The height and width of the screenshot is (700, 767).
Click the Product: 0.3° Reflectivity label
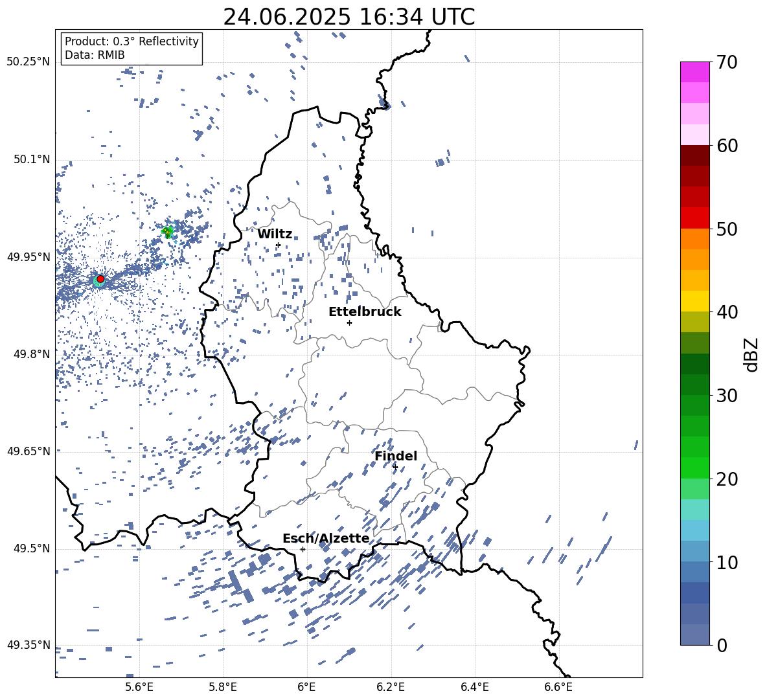point(132,41)
